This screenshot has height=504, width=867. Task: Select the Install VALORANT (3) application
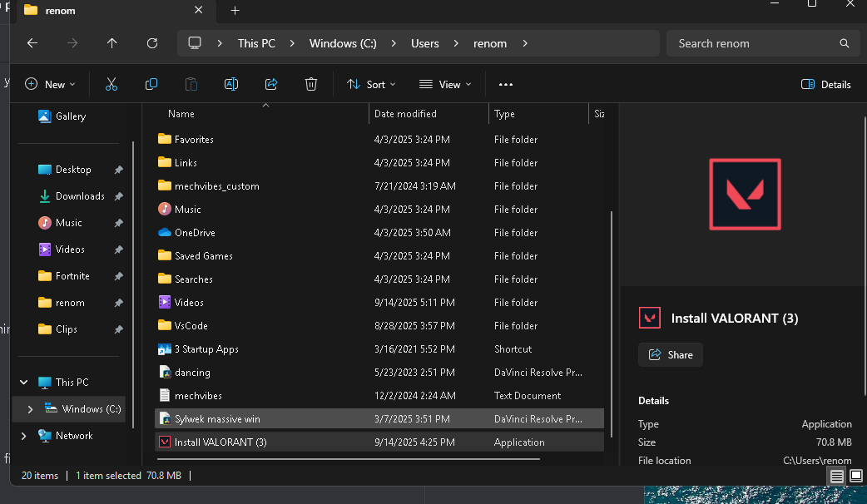tap(379, 442)
